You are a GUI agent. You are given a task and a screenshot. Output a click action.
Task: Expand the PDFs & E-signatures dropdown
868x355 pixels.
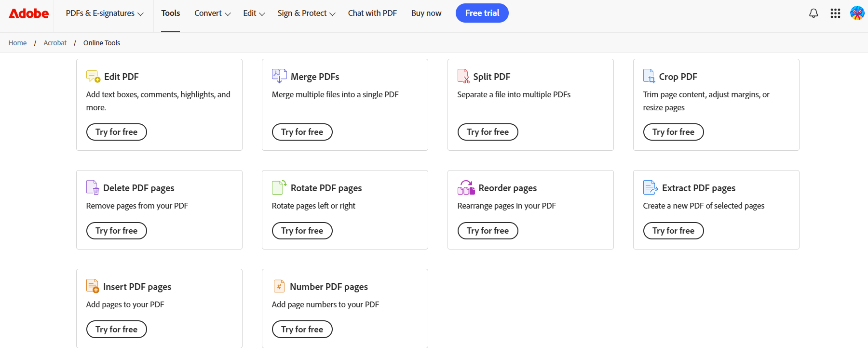click(105, 13)
